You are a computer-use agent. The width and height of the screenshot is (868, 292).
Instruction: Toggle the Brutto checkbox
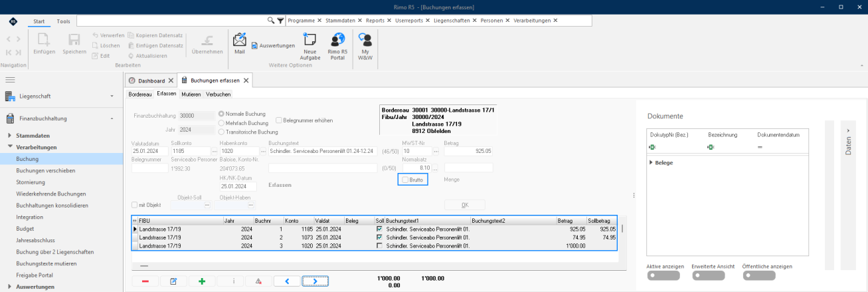click(x=406, y=180)
